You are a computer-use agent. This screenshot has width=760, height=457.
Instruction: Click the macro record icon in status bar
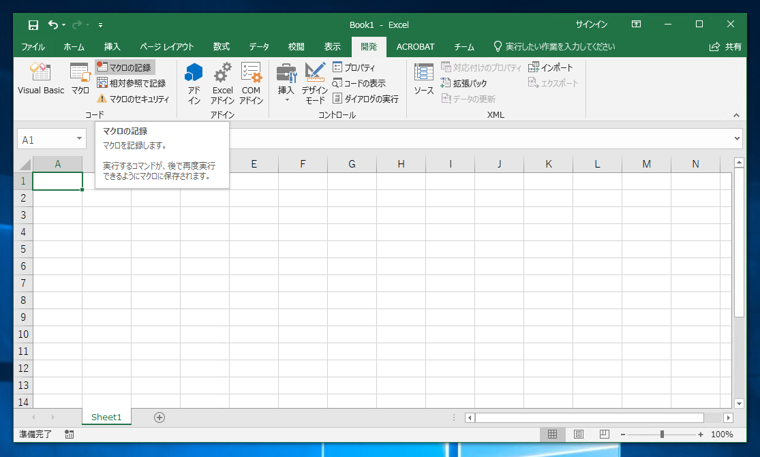[69, 435]
